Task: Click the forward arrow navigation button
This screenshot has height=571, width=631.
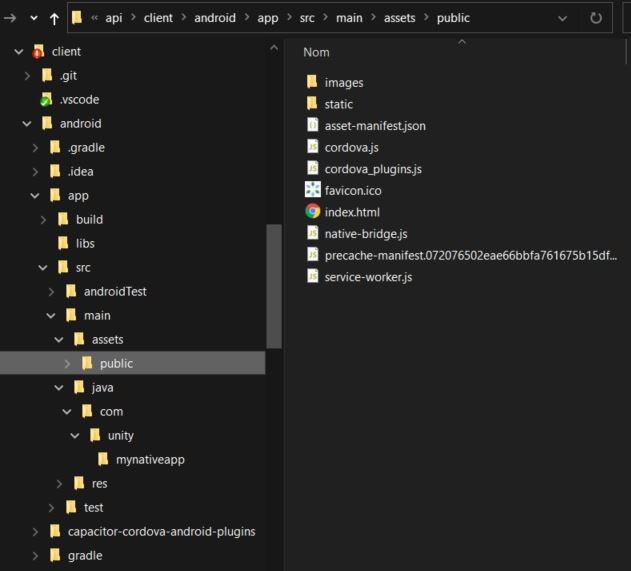Action: (10, 18)
